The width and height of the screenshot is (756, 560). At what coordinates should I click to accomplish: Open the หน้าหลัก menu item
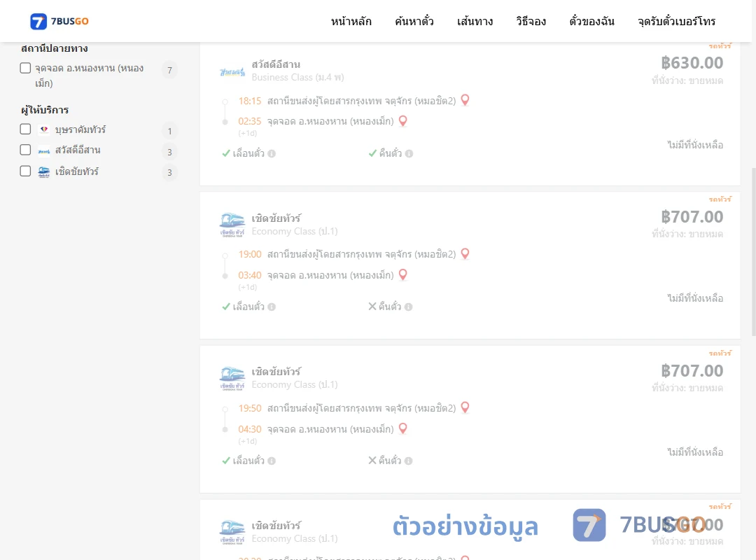click(x=351, y=21)
